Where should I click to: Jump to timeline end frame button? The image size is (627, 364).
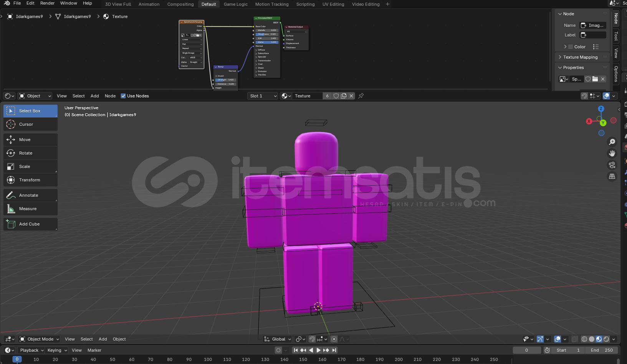(x=334, y=350)
